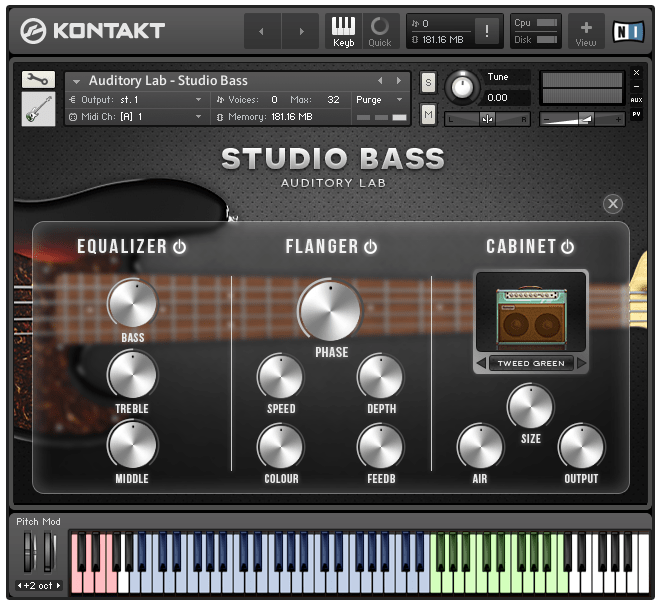Toggle the Equalizer power button
The width and height of the screenshot is (660, 605).
coord(180,247)
